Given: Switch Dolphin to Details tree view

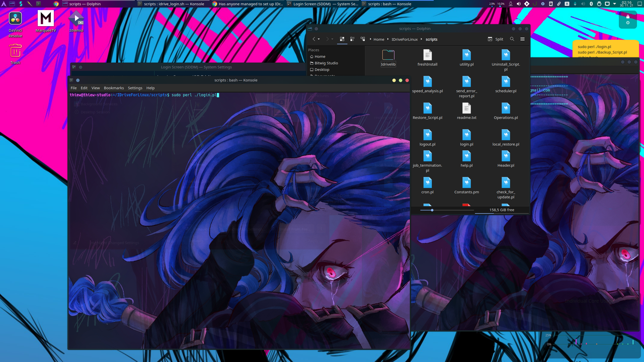Looking at the screenshot, I should pos(363,39).
